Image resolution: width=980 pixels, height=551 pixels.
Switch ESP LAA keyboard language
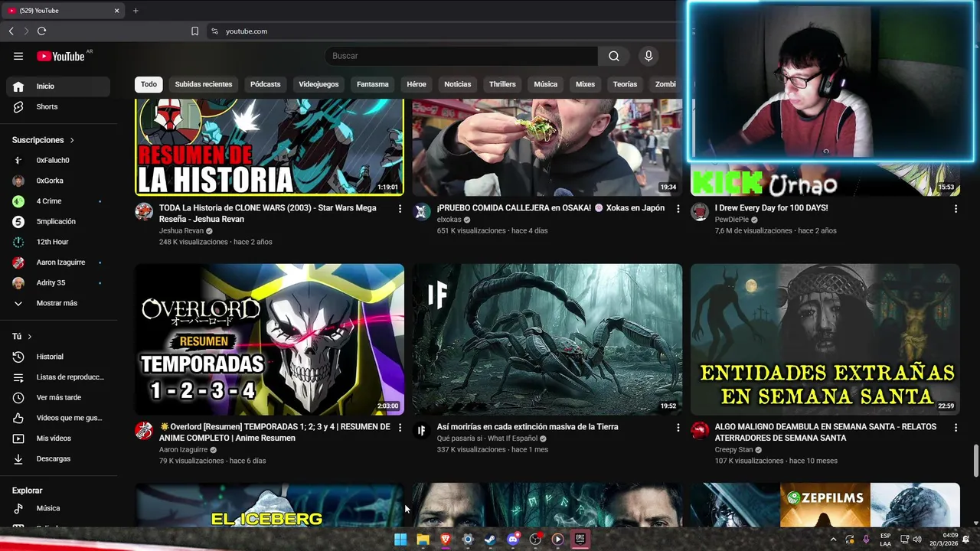tap(885, 540)
